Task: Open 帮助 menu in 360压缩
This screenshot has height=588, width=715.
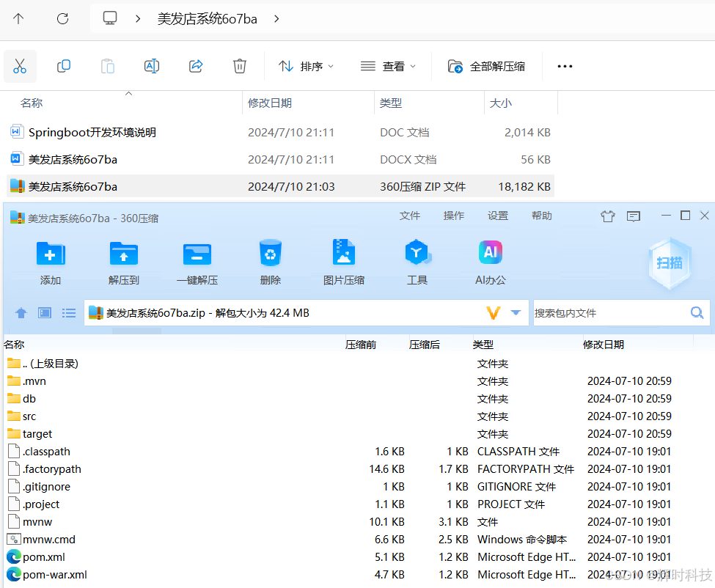Action: 542,216
